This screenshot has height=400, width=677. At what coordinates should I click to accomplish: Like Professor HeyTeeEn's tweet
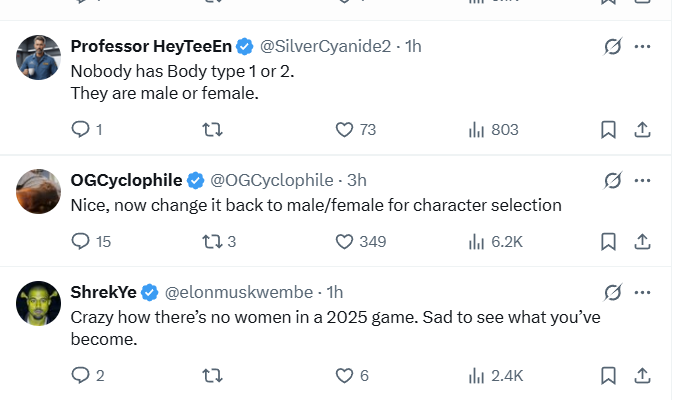pyautogui.click(x=344, y=129)
